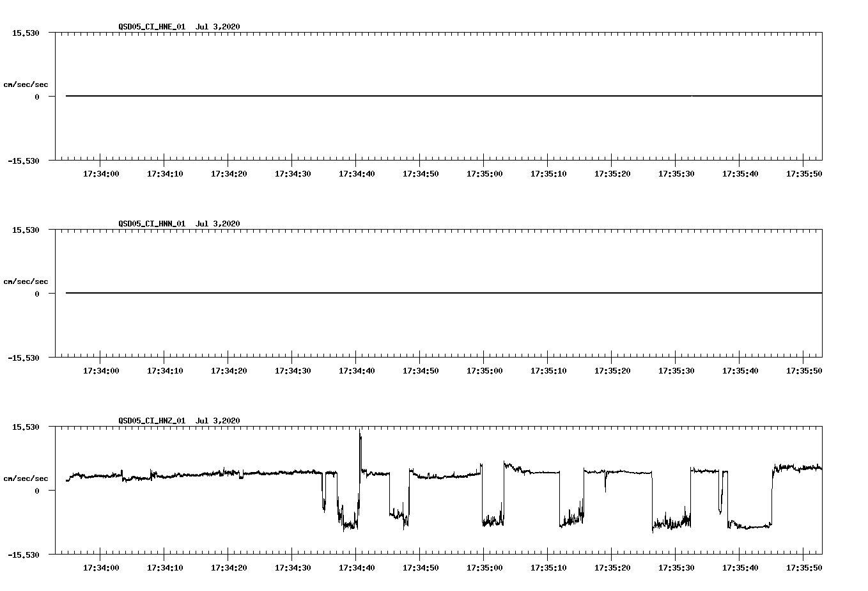Image resolution: width=868 pixels, height=591 pixels.
Task: Click 17:35:00 time label under HNE chart
Action: (x=484, y=173)
